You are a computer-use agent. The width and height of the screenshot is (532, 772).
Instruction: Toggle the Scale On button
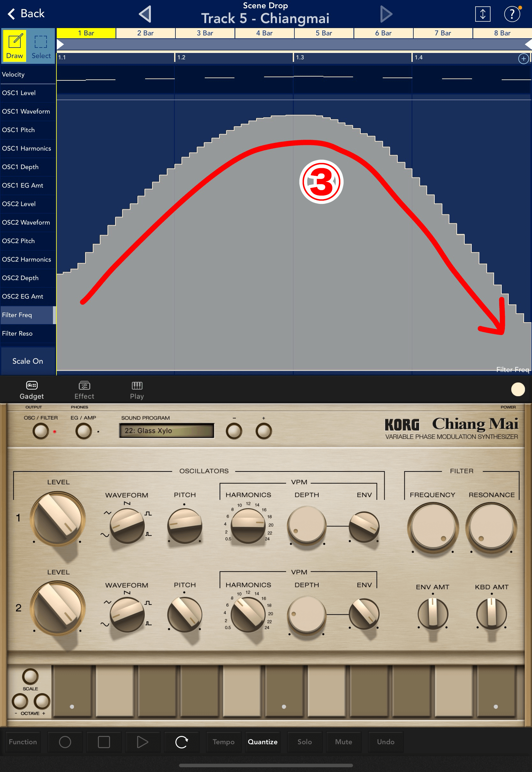(28, 361)
